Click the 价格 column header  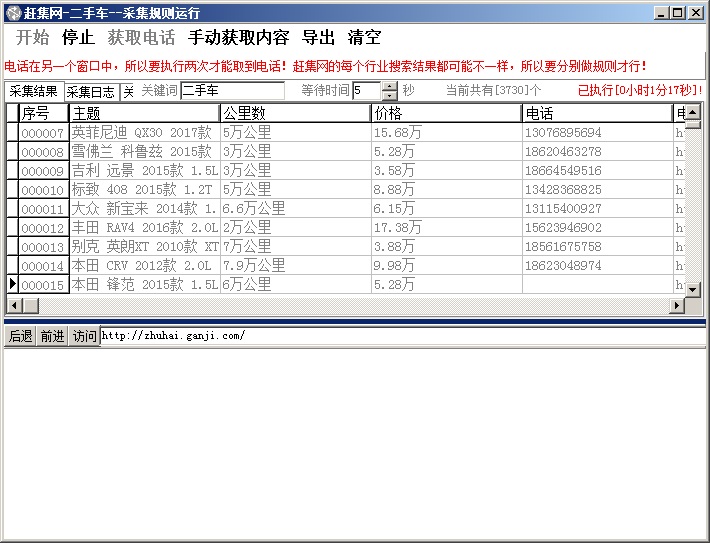point(446,113)
